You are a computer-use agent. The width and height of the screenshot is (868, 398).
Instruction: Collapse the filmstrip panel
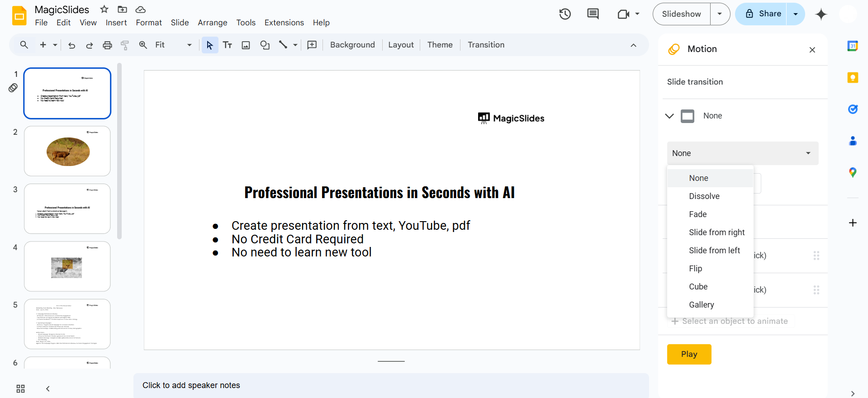[48, 389]
